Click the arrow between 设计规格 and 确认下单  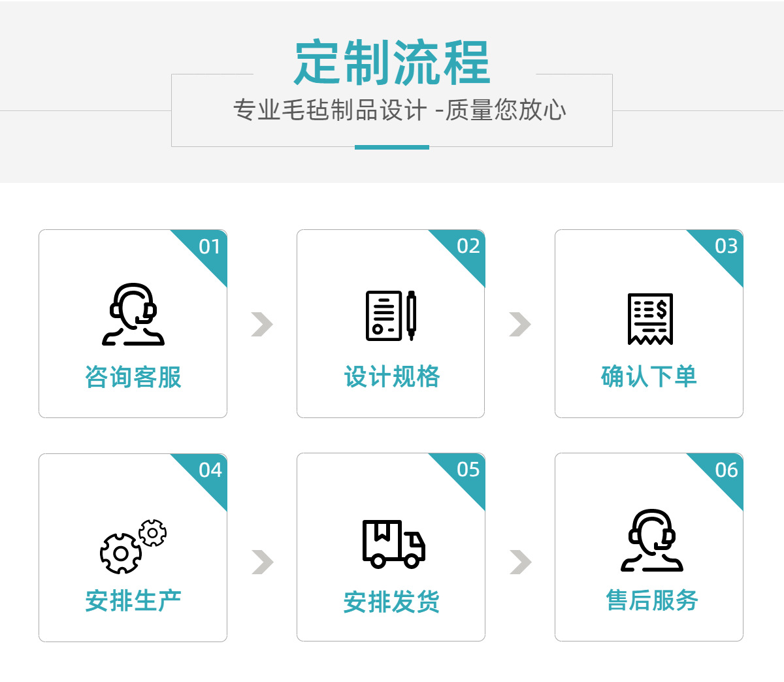pos(520,324)
